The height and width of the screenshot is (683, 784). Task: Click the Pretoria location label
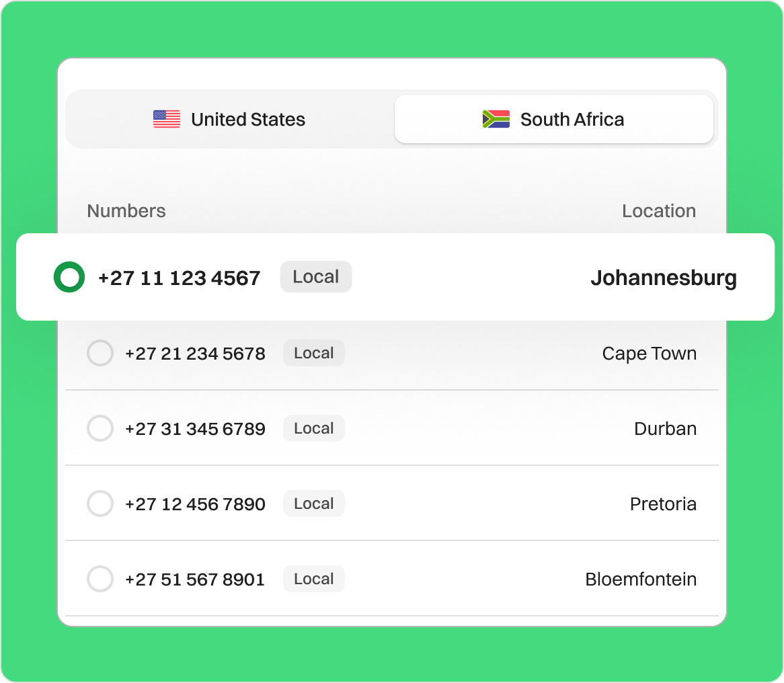(x=663, y=504)
